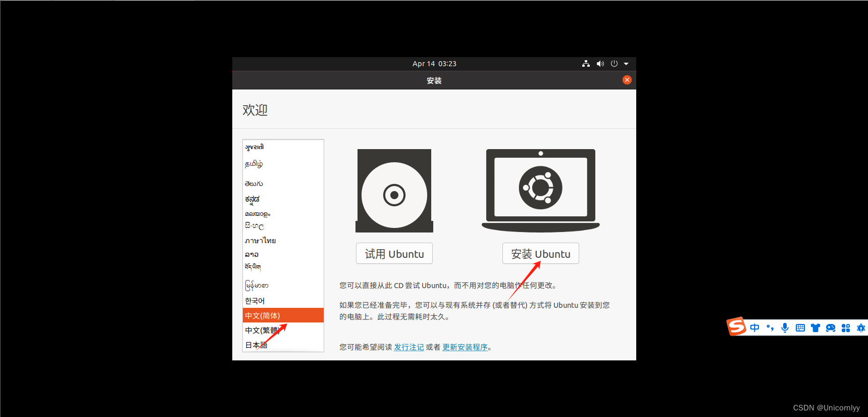
Task: Click the network status icon in top bar
Action: tap(586, 64)
